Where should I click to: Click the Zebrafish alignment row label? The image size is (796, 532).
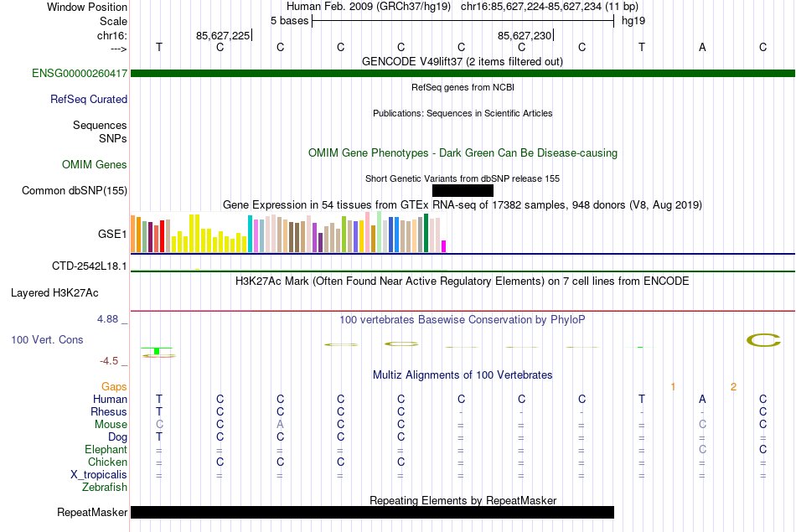pos(105,488)
